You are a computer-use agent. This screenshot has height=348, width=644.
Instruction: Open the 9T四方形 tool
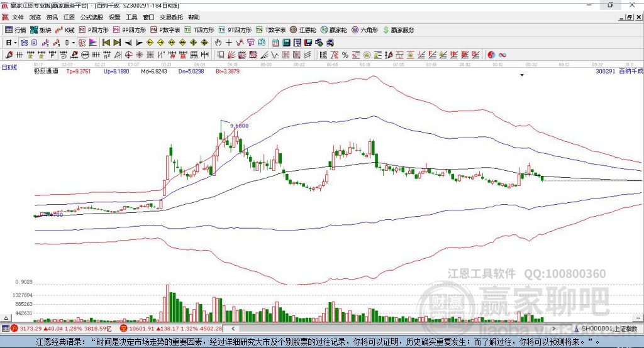point(235,30)
